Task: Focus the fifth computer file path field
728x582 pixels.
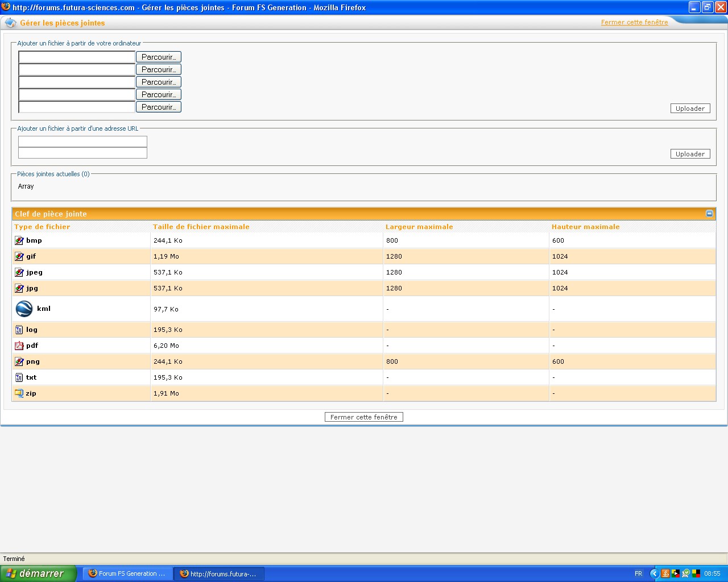Action: pos(77,107)
